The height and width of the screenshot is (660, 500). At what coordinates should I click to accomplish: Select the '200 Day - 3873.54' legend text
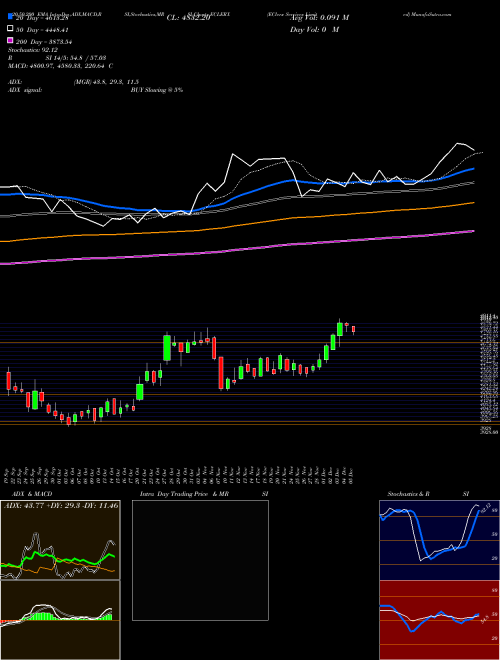tap(44, 42)
